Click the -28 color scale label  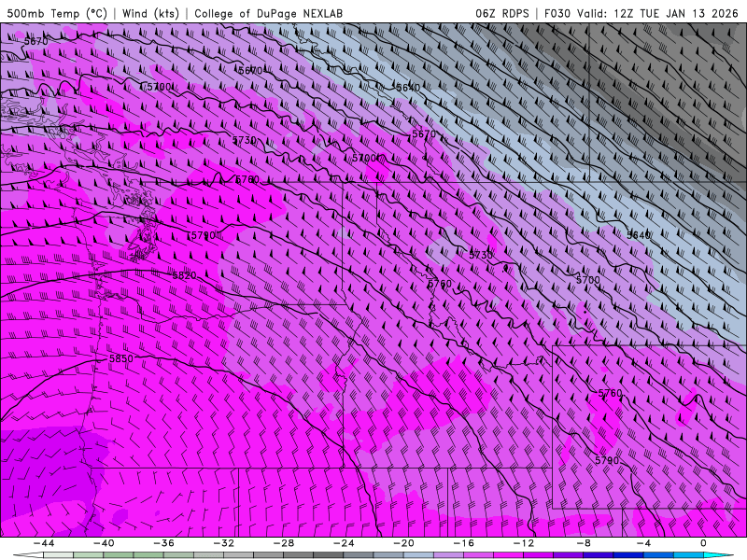284,543
